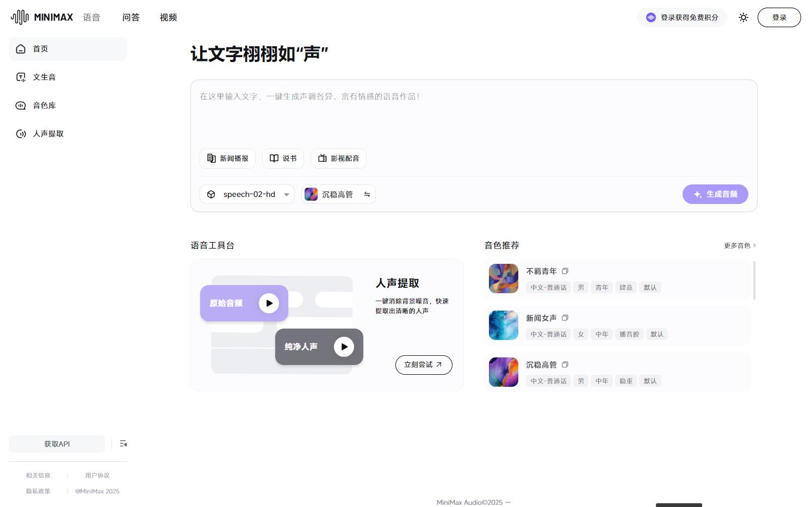Click the swap icon next to 沉稳高管

[x=367, y=194]
